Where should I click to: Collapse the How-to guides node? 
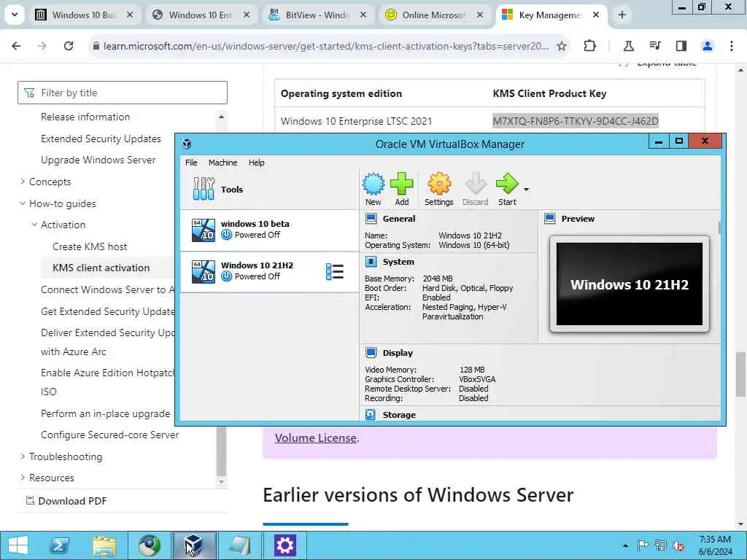[x=23, y=203]
